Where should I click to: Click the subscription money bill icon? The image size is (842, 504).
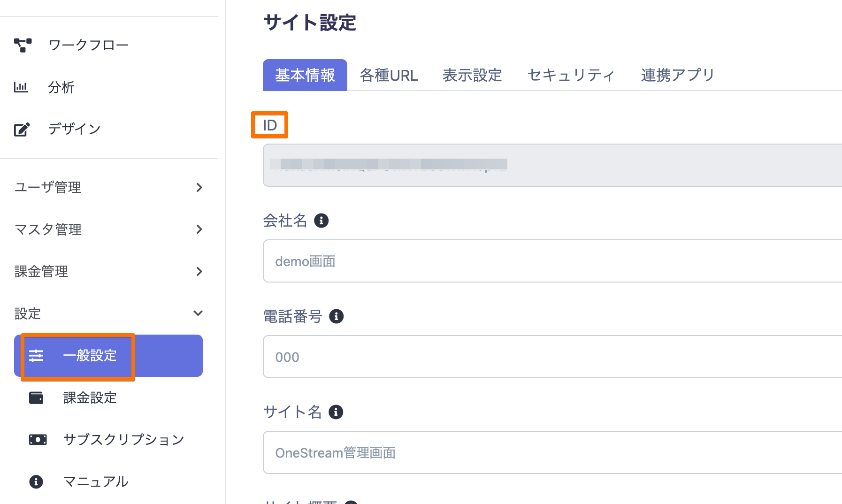(38, 440)
